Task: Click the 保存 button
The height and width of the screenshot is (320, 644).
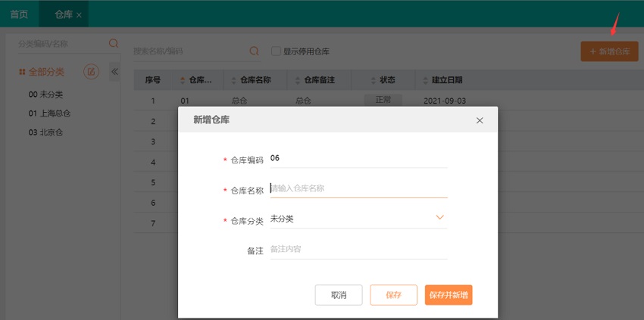Action: pos(393,295)
